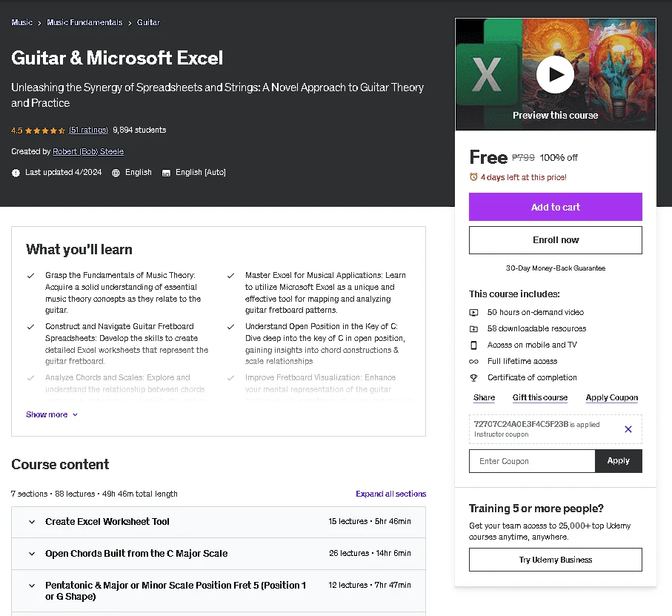The height and width of the screenshot is (616, 672).
Task: Click chevron beside Pentatonic & Major section
Action: 32,586
